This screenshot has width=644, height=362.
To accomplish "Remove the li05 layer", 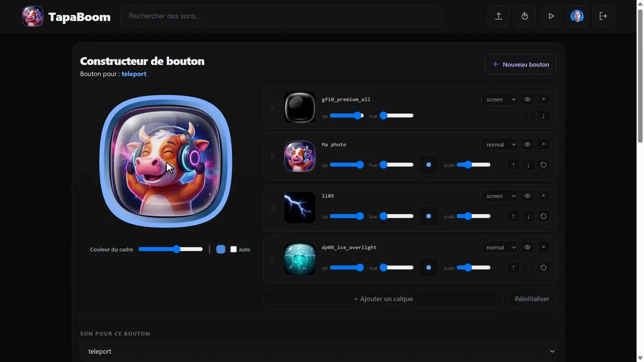I will (543, 196).
